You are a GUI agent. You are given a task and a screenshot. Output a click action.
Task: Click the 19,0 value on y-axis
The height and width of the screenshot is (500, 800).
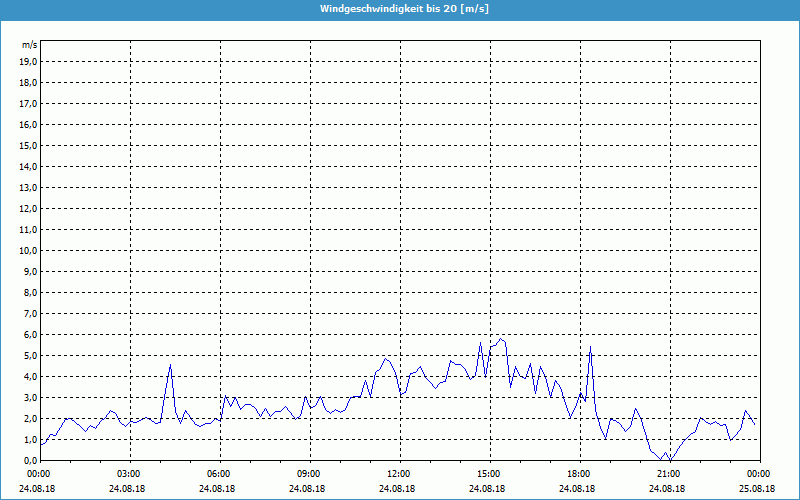click(x=28, y=61)
